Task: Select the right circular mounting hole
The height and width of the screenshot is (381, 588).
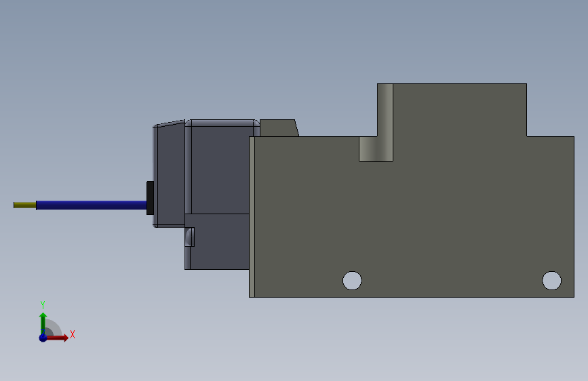Action: tap(551, 281)
